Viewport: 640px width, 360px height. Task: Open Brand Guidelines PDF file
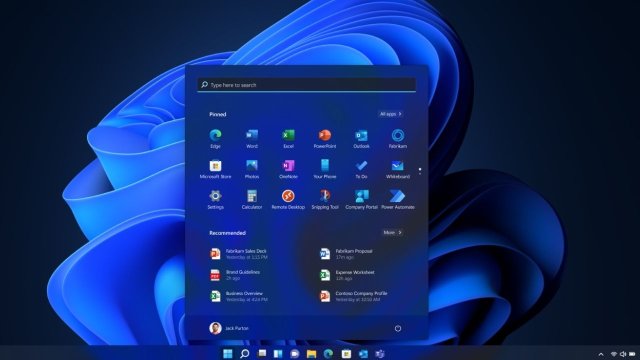click(235, 275)
